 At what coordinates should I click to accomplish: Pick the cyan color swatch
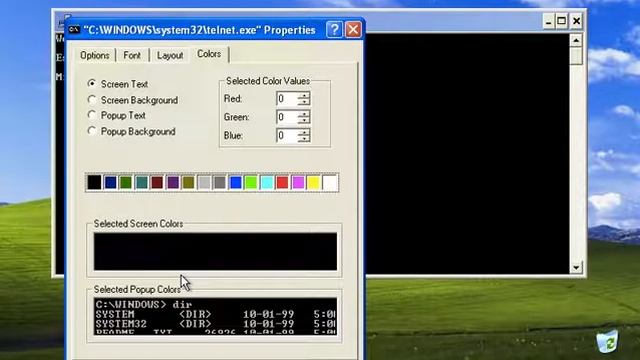click(x=267, y=182)
